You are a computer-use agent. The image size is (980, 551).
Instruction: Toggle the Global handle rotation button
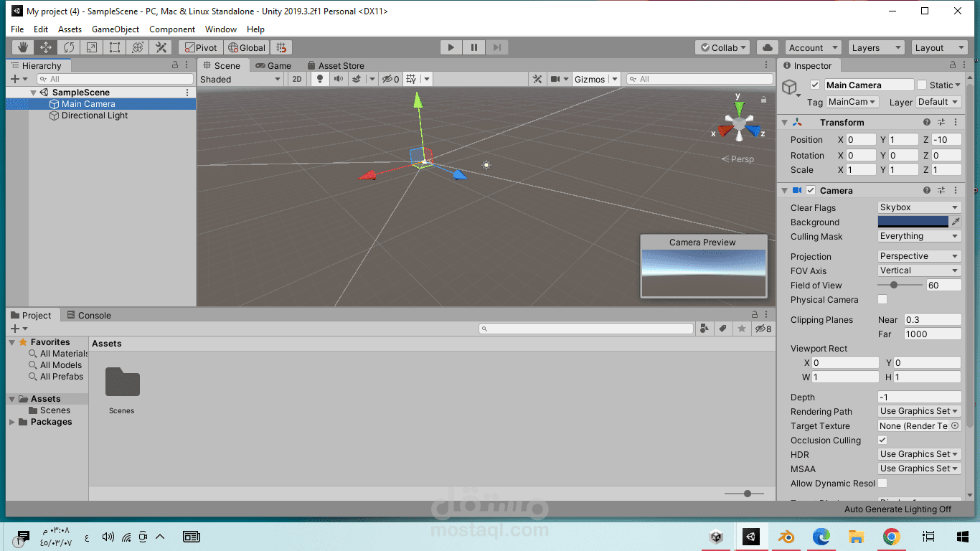246,47
